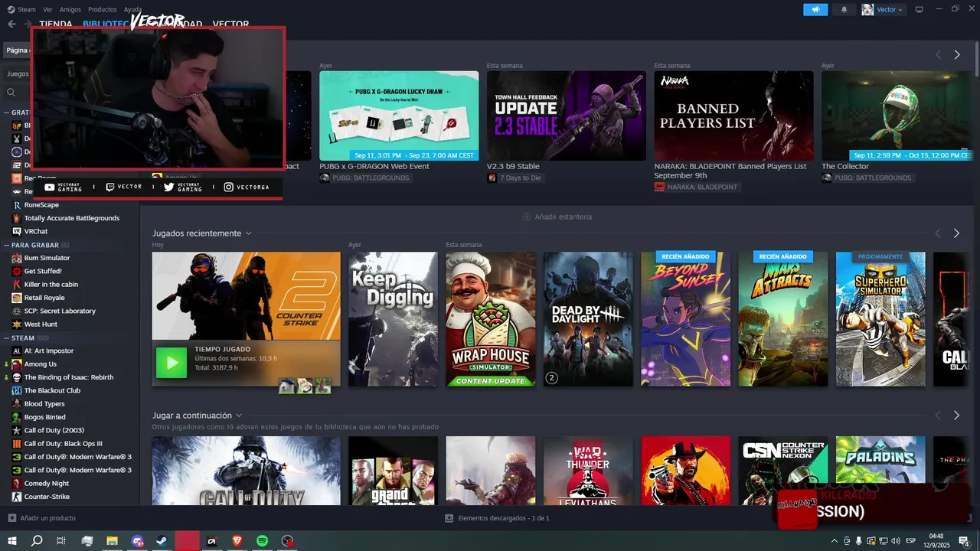Image resolution: width=980 pixels, height=551 pixels.
Task: Open the Dead by Daylight cover
Action: click(588, 319)
